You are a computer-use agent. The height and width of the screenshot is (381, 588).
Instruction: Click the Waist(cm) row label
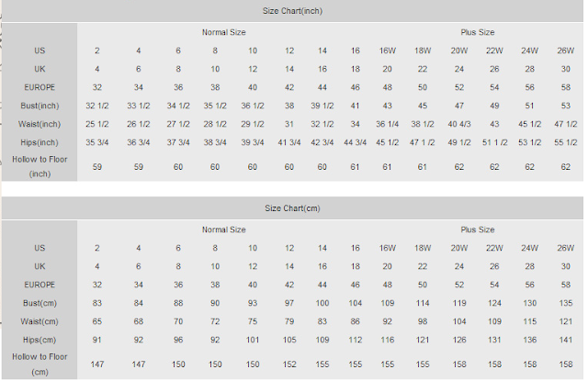40,321
